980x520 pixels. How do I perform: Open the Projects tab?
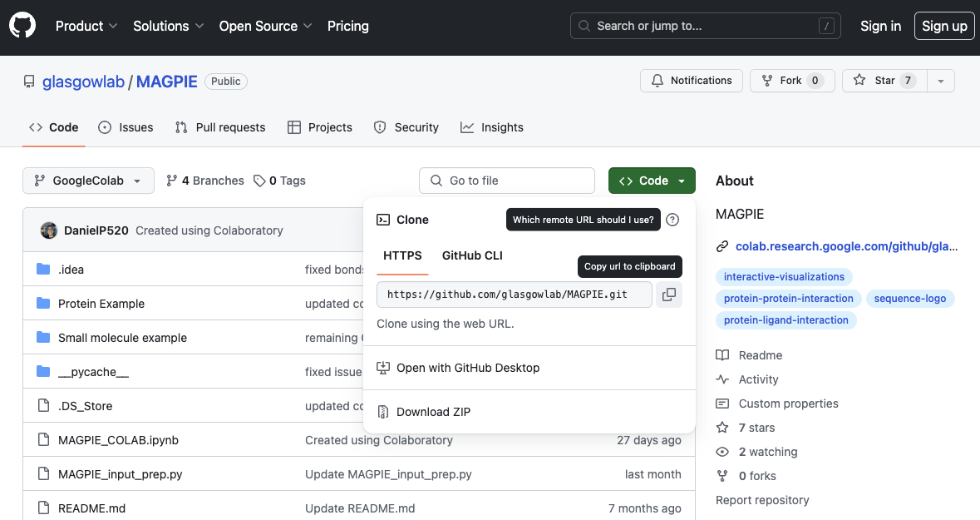(320, 127)
